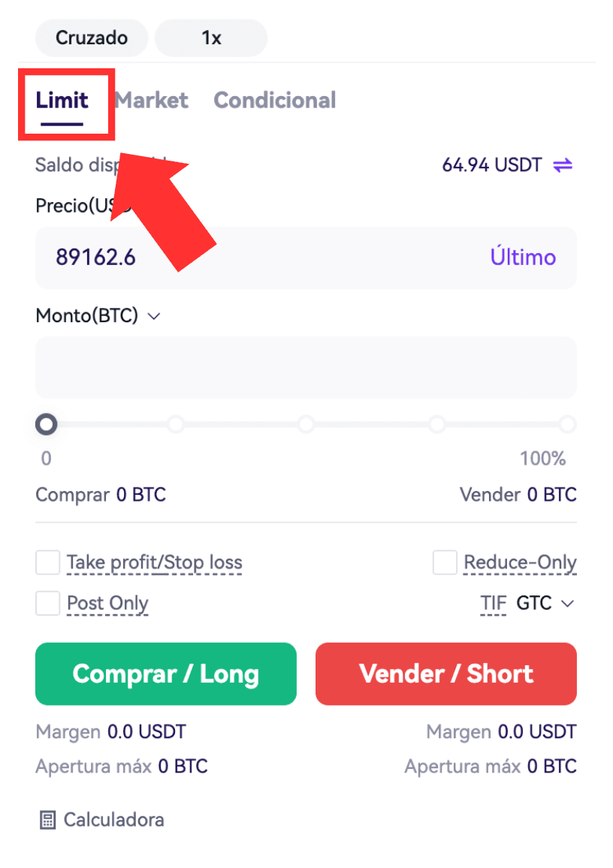The image size is (613, 868).
Task: Click the slider handle at 0
Action: (47, 424)
